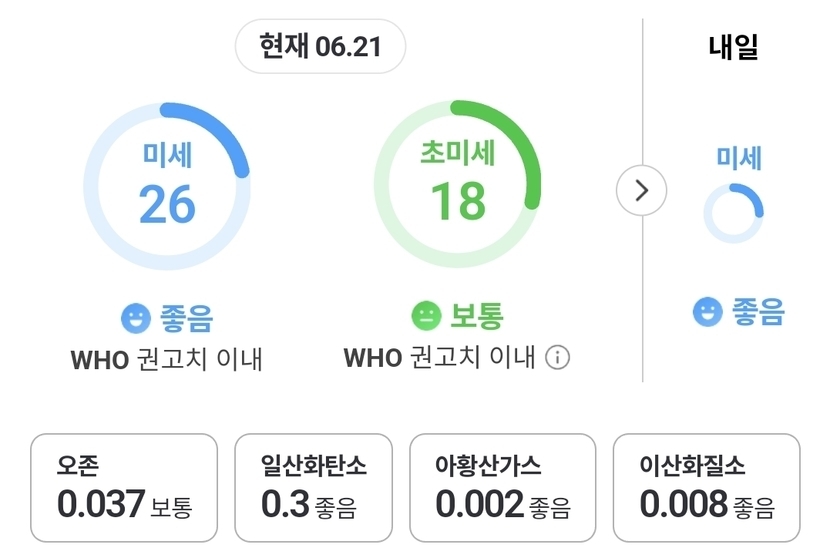This screenshot has height=548, width=830.
Task: Click the 초미세 18 circular gauge
Action: tap(457, 184)
